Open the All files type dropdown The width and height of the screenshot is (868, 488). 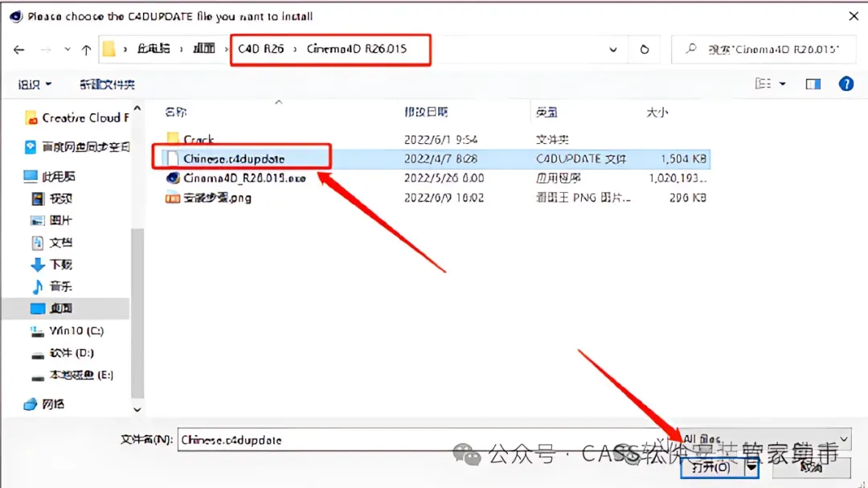[764, 439]
